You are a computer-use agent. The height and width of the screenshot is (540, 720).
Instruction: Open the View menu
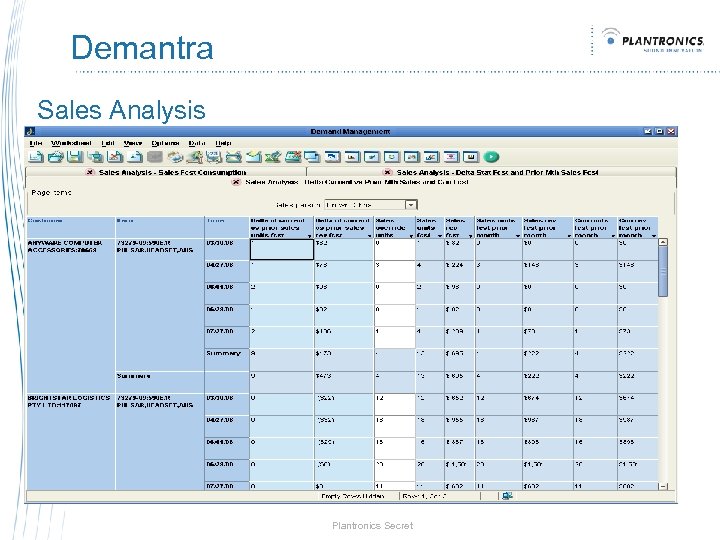coord(133,143)
